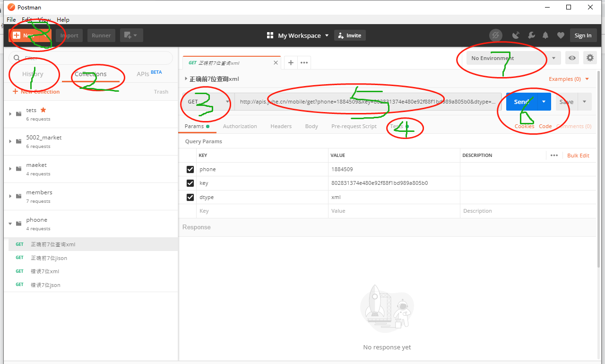Click the Postman logo in title bar
The height and width of the screenshot is (364, 605).
click(11, 7)
